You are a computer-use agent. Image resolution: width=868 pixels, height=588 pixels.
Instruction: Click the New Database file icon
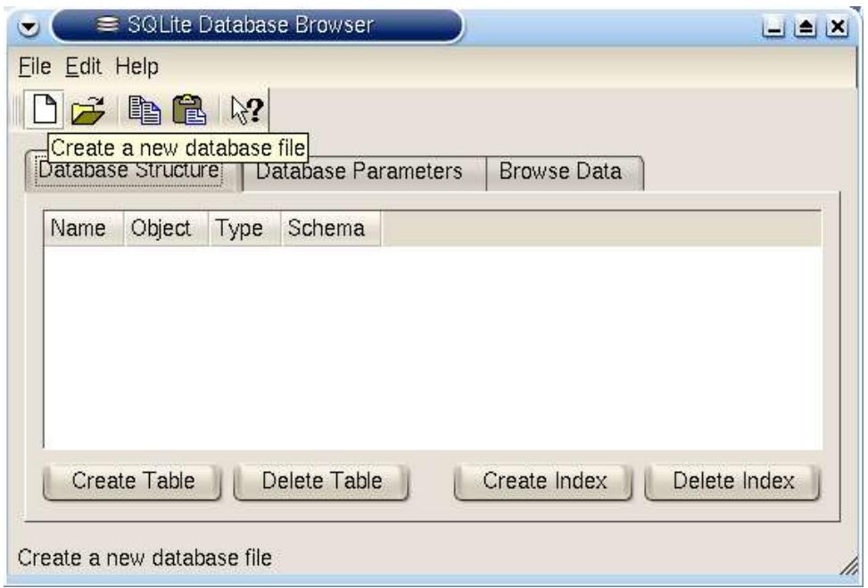coord(45,109)
